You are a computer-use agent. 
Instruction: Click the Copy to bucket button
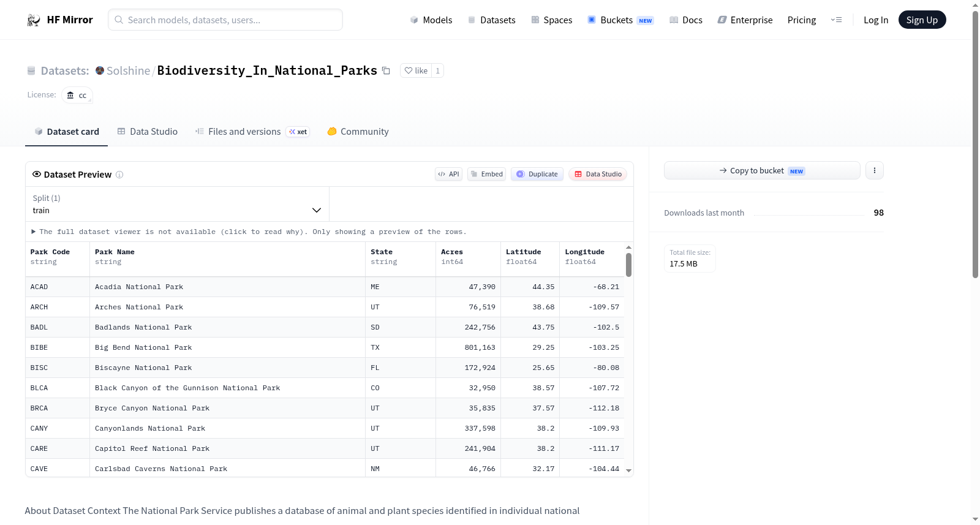[x=762, y=170]
